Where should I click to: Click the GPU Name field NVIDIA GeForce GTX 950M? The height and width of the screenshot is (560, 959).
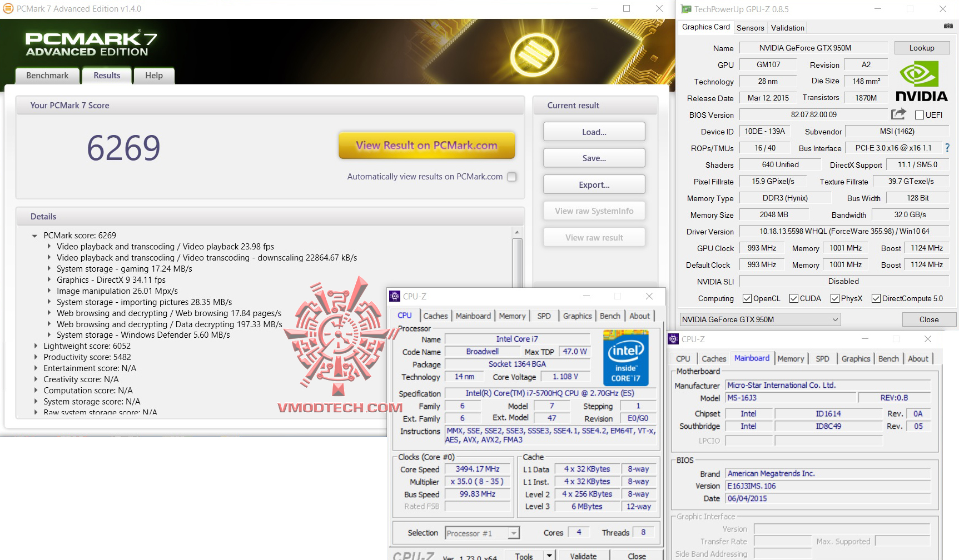[x=813, y=48]
